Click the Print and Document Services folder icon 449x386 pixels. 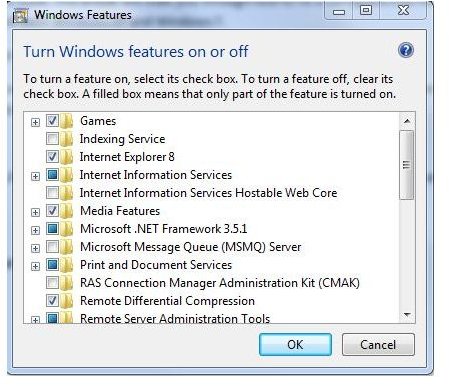(67, 265)
